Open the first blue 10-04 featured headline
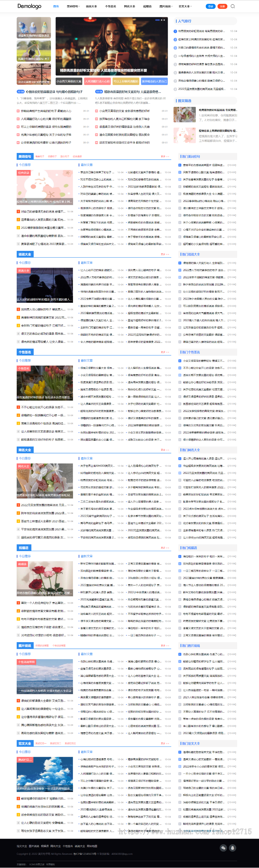 (54, 92)
